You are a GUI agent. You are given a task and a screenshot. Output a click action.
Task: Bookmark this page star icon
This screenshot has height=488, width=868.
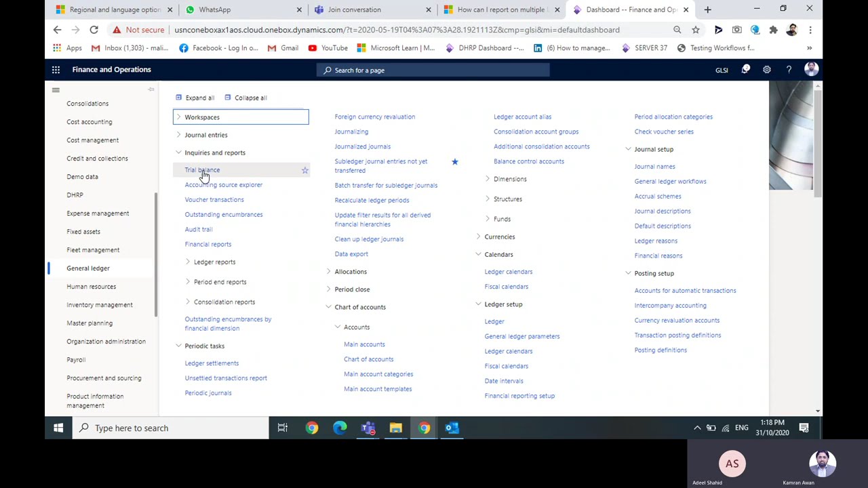pyautogui.click(x=695, y=30)
